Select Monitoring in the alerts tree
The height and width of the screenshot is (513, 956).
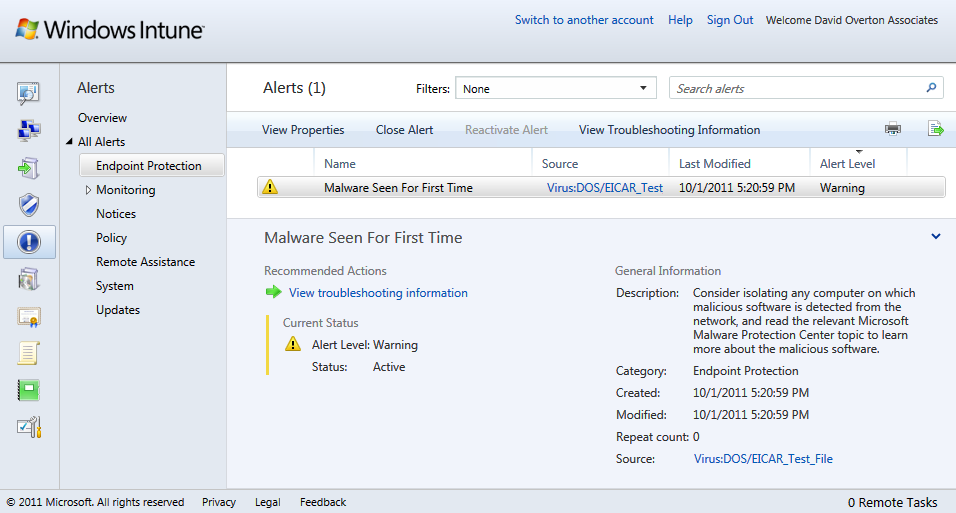point(126,190)
